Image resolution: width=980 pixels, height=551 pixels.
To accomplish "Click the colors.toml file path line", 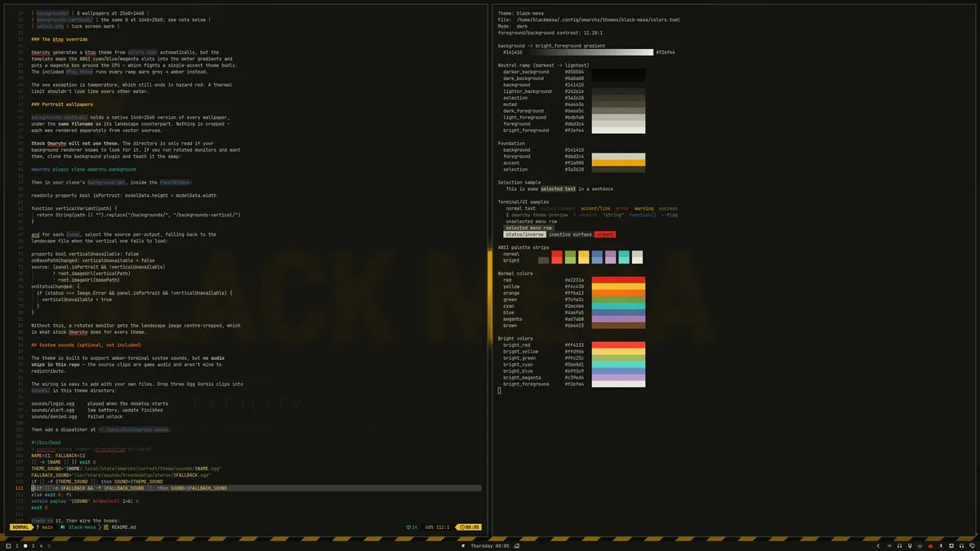I will point(589,20).
